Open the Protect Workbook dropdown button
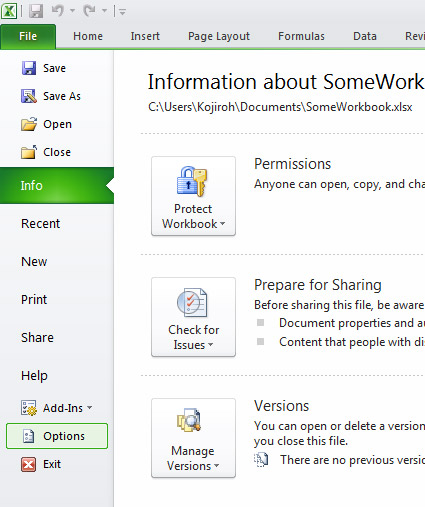Image resolution: width=425 pixels, height=507 pixels. (193, 196)
